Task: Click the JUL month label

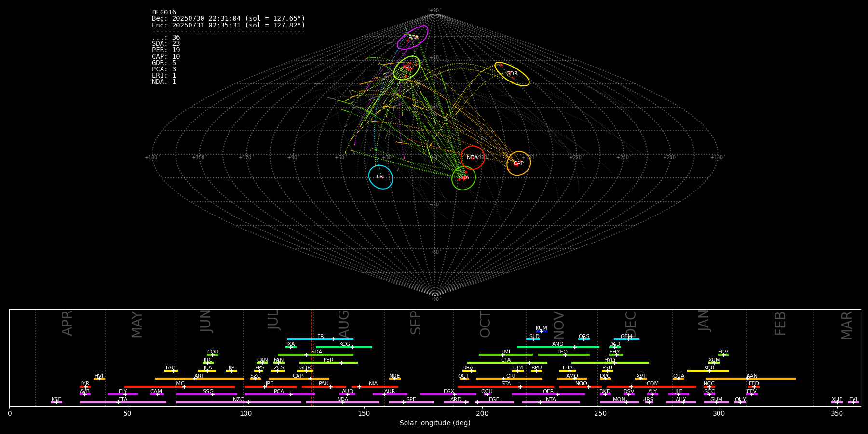Action: pyautogui.click(x=273, y=320)
